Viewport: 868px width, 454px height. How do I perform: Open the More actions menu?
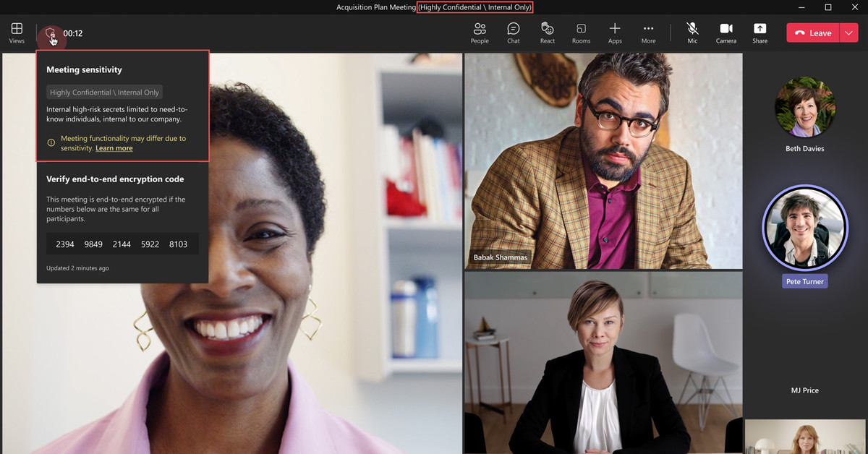(x=648, y=33)
